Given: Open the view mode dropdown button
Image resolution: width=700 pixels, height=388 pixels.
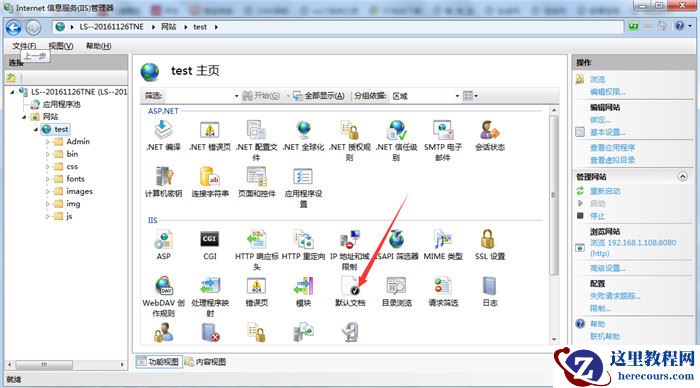Looking at the screenshot, I should (471, 96).
